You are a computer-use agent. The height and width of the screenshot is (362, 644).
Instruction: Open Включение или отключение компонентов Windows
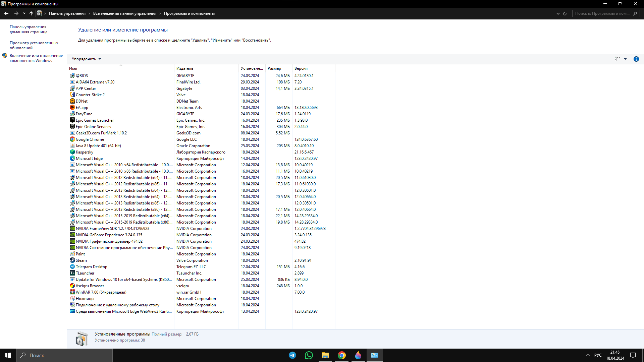tap(36, 58)
